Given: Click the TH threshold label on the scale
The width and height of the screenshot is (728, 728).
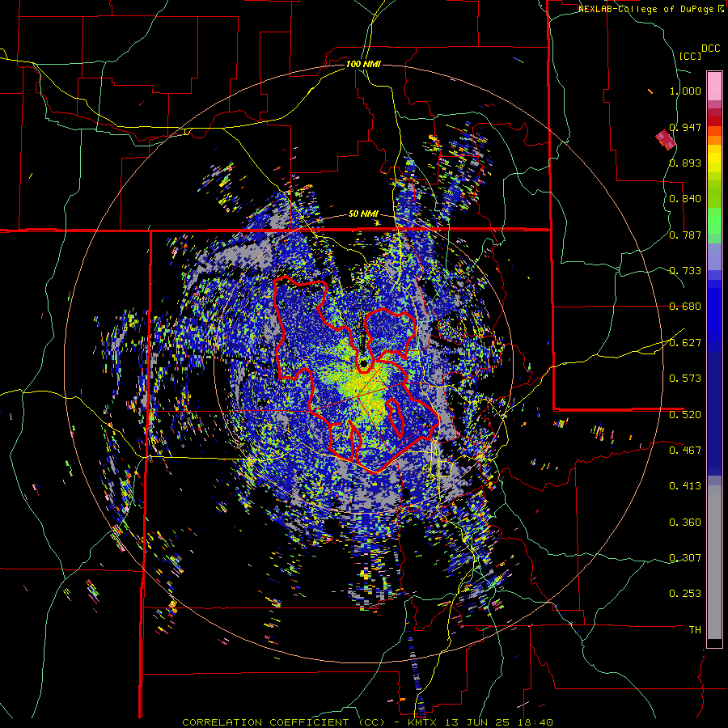Looking at the screenshot, I should point(695,630).
